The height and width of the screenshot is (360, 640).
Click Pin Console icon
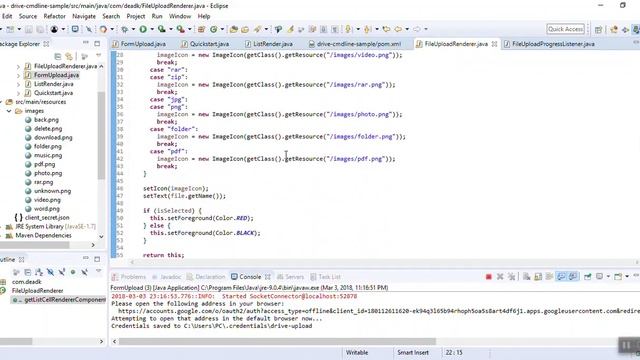(588, 277)
